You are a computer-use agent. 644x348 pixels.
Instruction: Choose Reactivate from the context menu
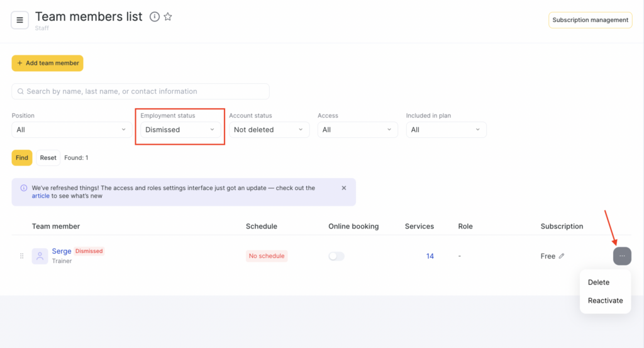(x=605, y=301)
